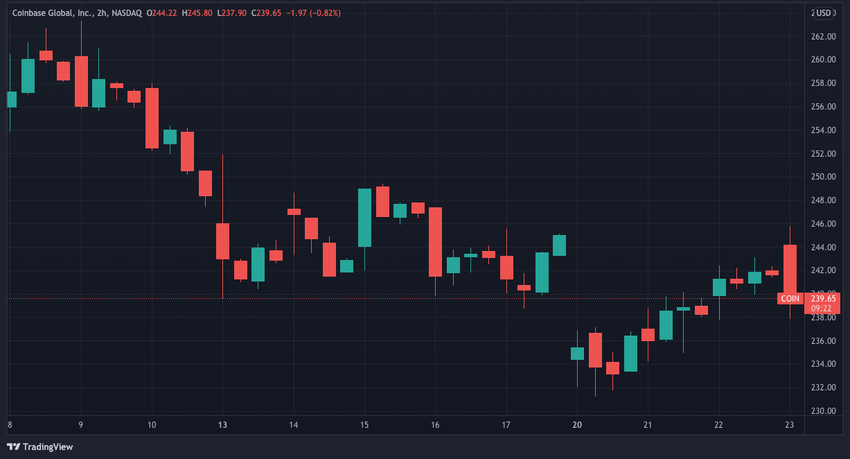This screenshot has height=459, width=850.
Task: Click date 20 on time axis
Action: [x=577, y=425]
